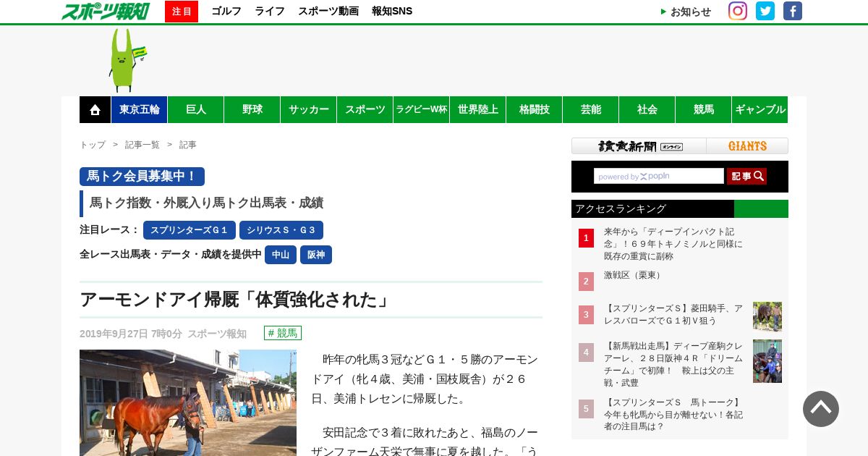Open ranking 2 激戦区（栗東） article
The height and width of the screenshot is (456, 868).
pyautogui.click(x=634, y=275)
